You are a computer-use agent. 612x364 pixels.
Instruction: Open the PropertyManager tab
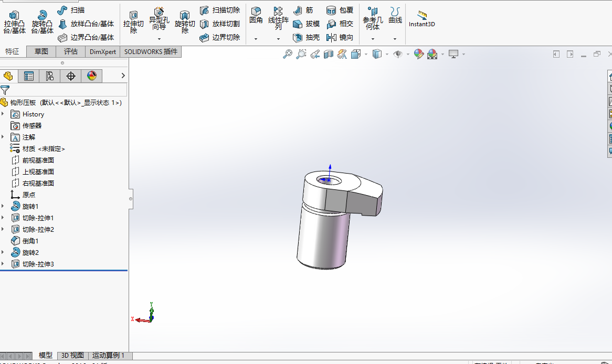29,76
